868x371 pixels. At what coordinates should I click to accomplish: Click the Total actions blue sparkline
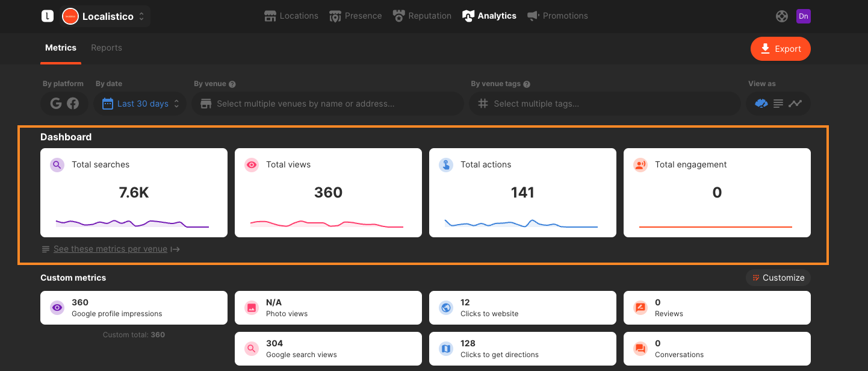[521, 223]
